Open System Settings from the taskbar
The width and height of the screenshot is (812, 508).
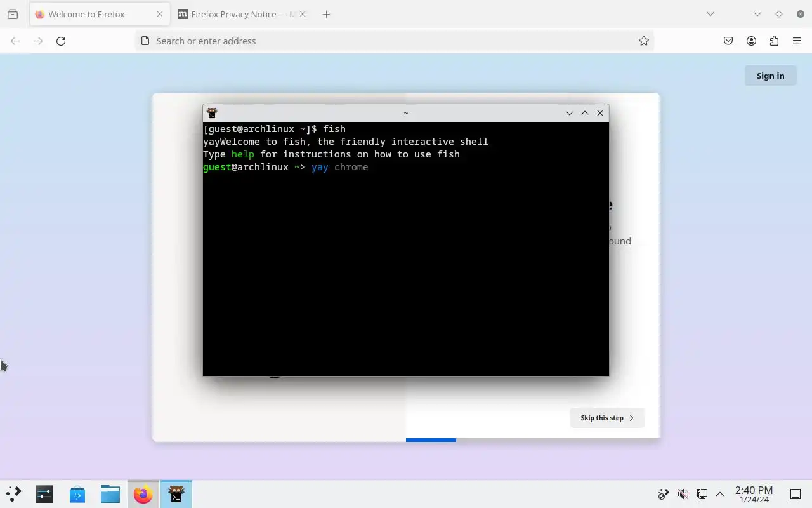[44, 493]
